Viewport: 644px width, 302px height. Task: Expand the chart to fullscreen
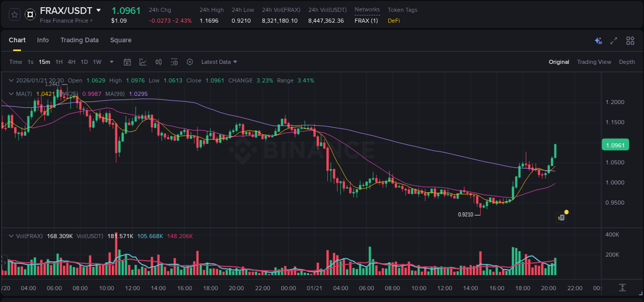[614, 40]
